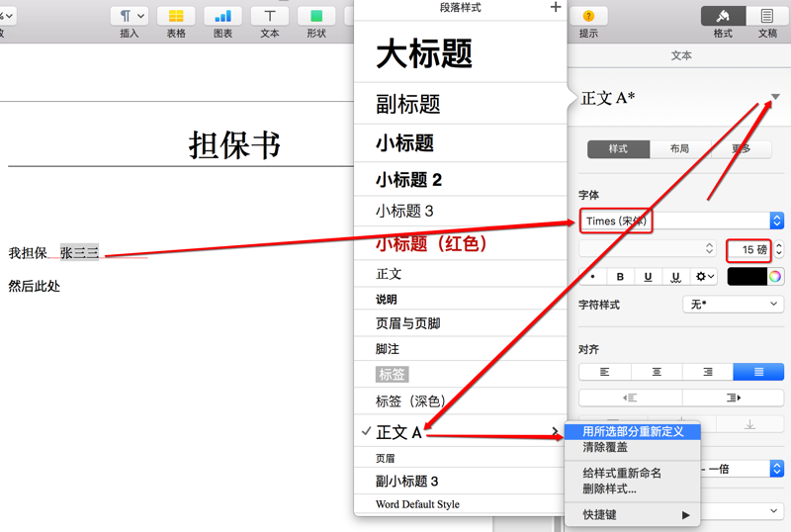Viewport: 791px width, 532px height.
Task: Add a new paragraph style with plus icon
Action: tap(556, 7)
